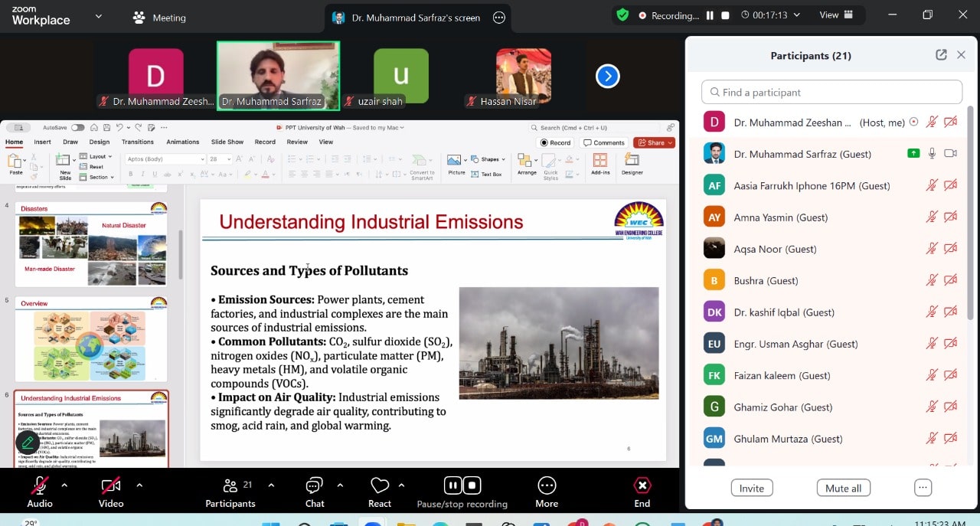Click the green annotate pencil button
980x526 pixels.
28,443
